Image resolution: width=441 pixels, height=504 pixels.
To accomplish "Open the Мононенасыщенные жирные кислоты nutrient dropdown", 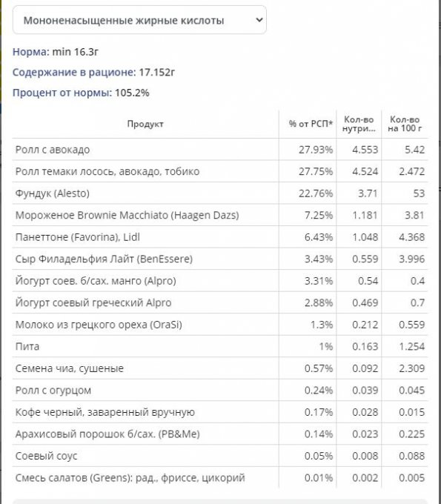I will click(139, 20).
